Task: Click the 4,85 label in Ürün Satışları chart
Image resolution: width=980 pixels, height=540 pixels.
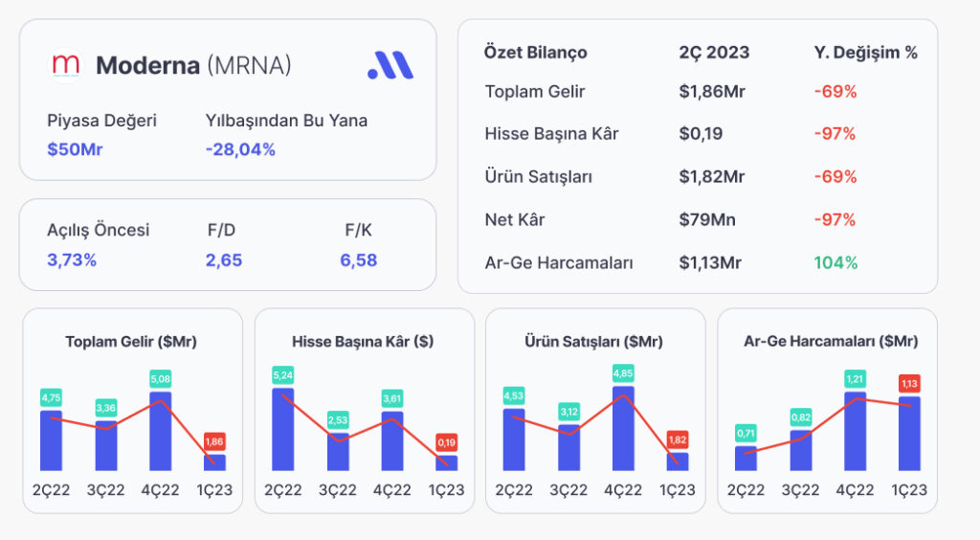Action: 623,373
